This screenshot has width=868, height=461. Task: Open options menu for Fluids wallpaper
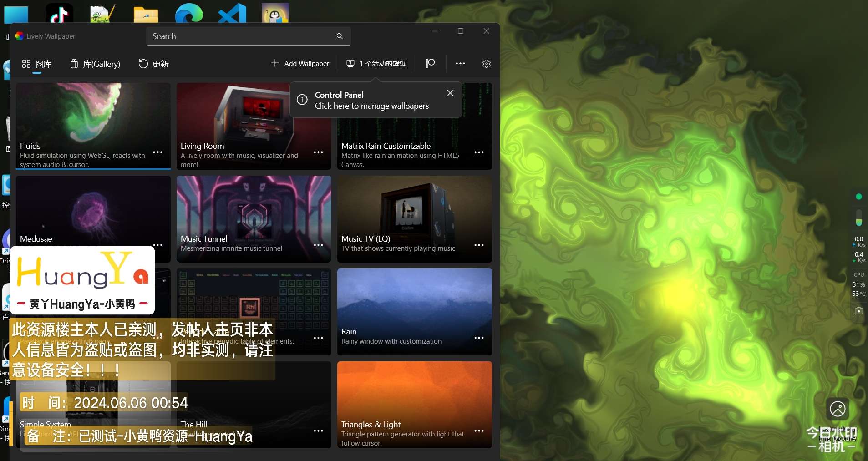click(158, 152)
